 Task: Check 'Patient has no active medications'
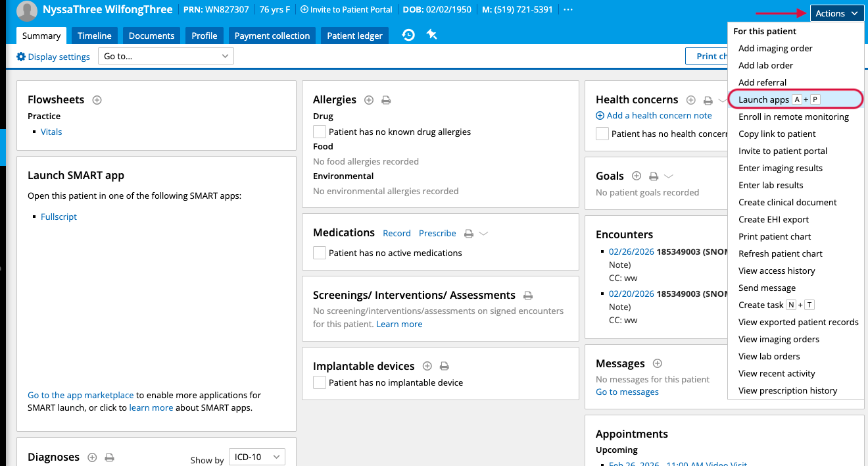click(x=320, y=253)
